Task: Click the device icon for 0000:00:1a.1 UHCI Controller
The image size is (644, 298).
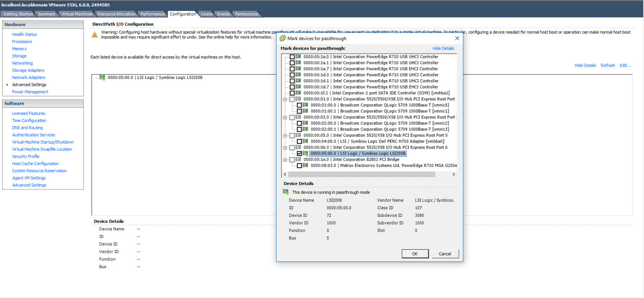Action: pyautogui.click(x=298, y=63)
